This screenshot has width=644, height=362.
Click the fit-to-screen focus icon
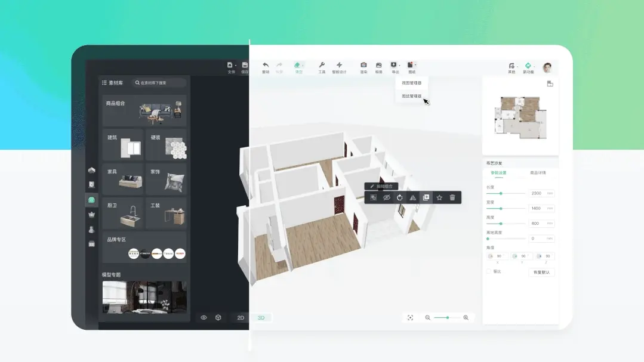(x=410, y=318)
